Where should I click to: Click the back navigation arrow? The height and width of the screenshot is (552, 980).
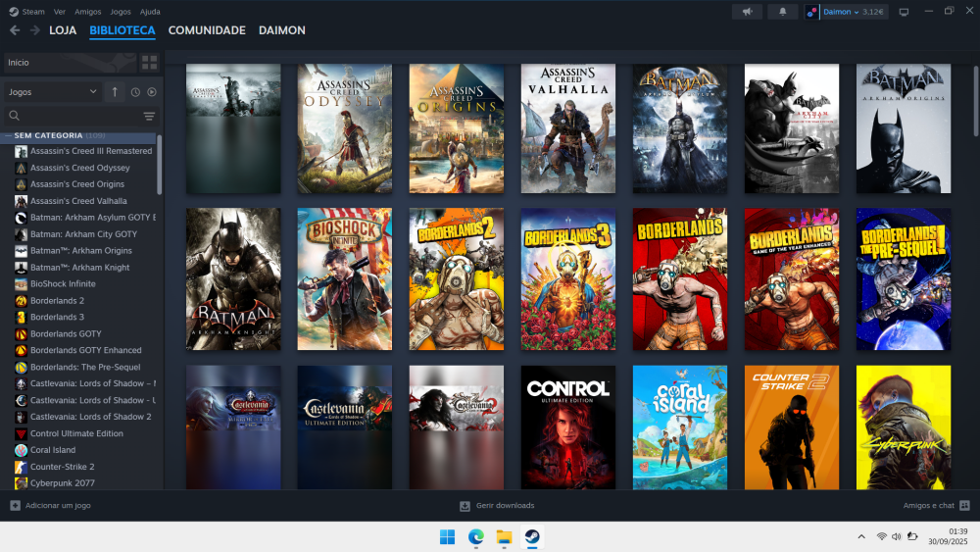click(x=15, y=30)
